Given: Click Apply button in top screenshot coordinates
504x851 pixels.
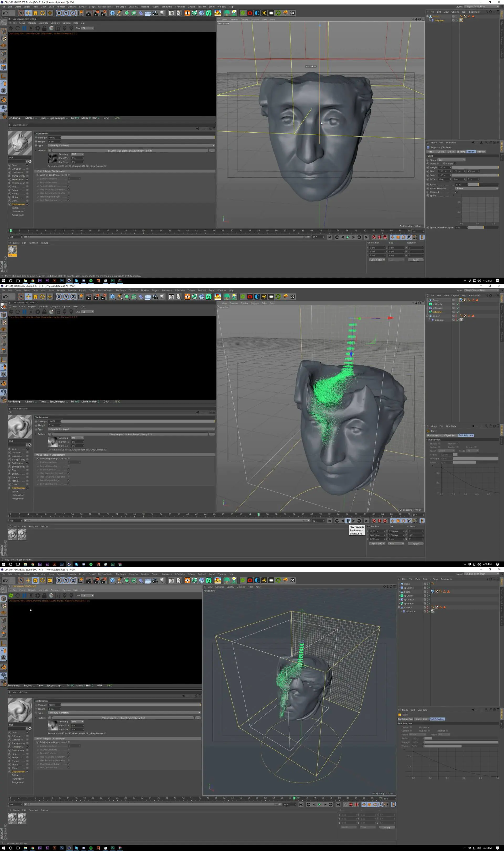Looking at the screenshot, I should click(416, 260).
